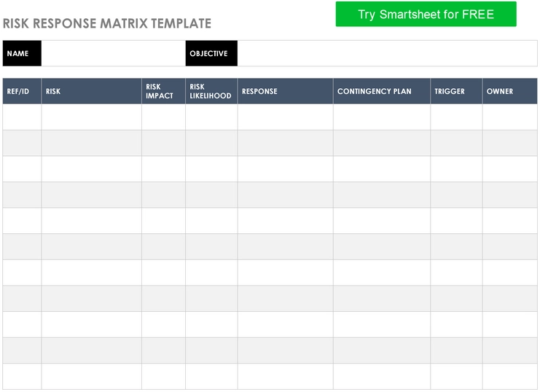Click first row cell under OWNER
The height and width of the screenshot is (392, 540).
[x=509, y=117]
